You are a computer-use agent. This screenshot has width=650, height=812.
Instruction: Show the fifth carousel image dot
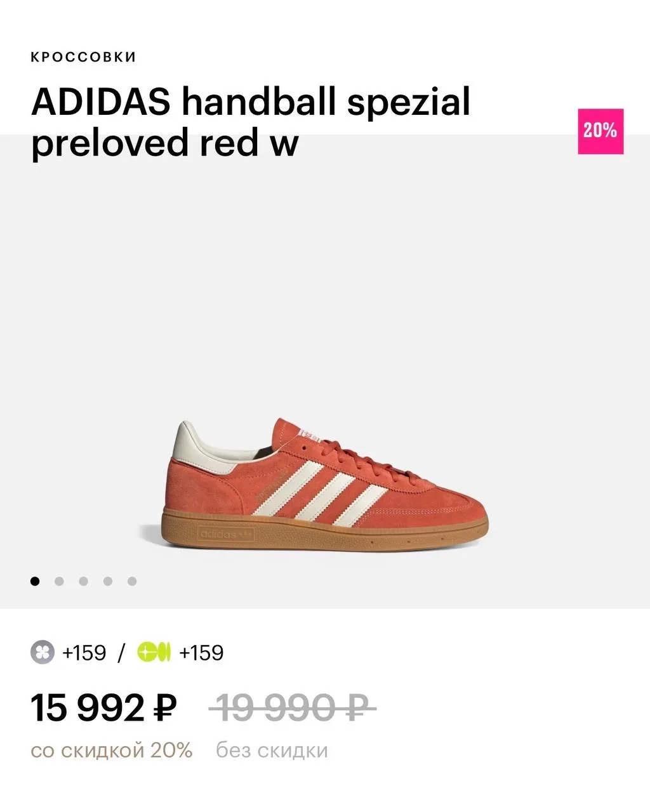coord(132,581)
